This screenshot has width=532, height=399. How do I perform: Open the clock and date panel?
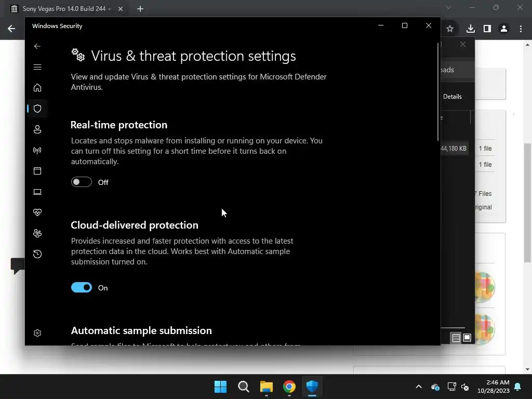tap(494, 387)
